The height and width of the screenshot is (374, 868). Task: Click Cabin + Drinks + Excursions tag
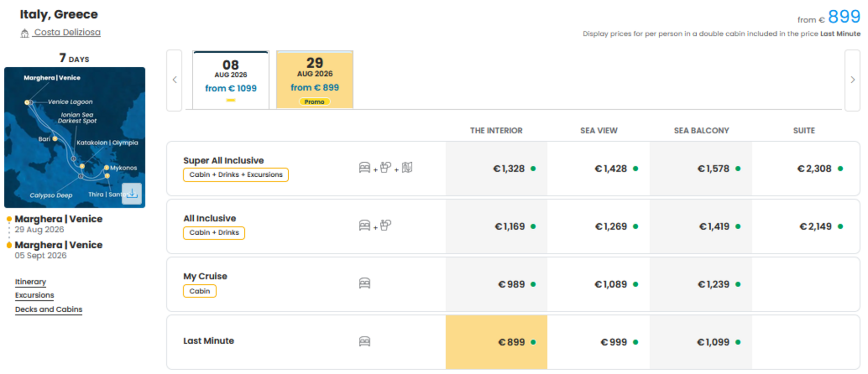tap(236, 174)
